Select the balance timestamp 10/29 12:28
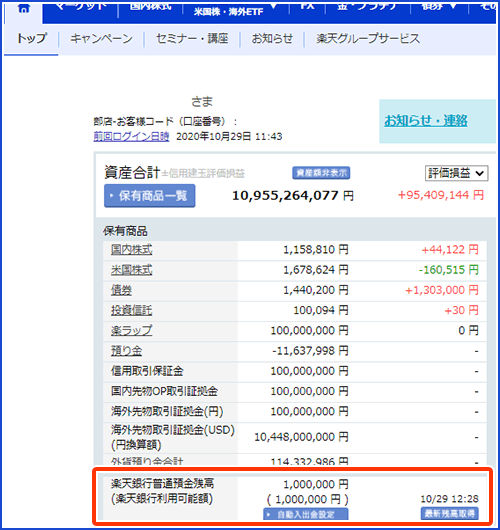The image size is (500, 530). (x=450, y=499)
